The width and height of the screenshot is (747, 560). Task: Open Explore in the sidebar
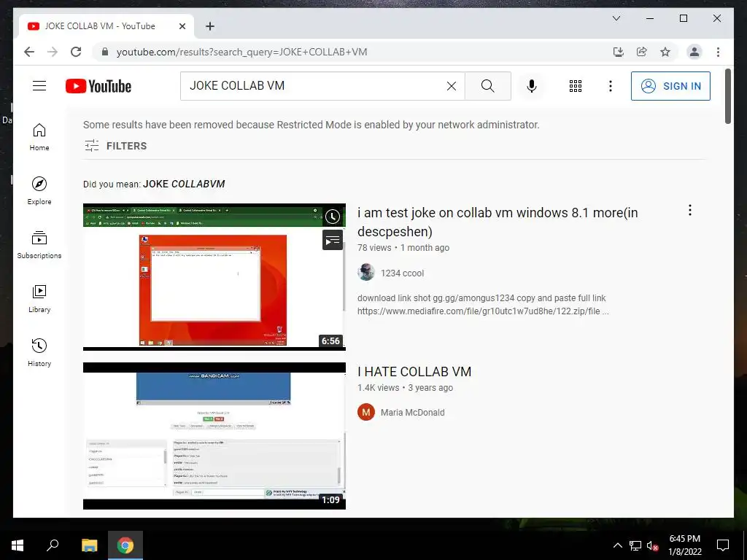pos(39,191)
